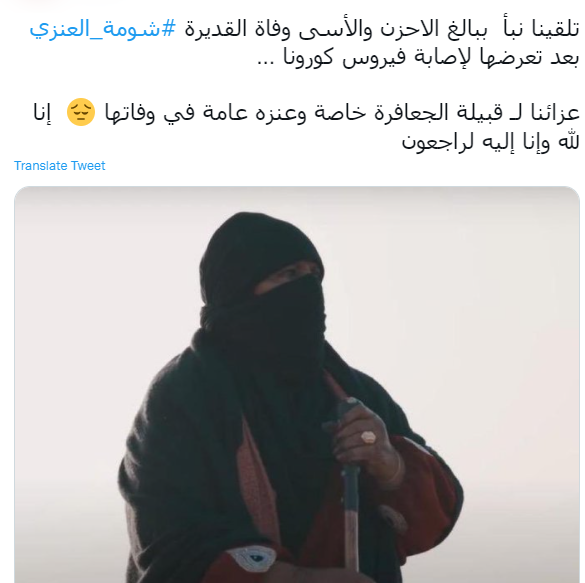Click the ellipsis after كورونا
The image size is (585, 583).
pos(267,63)
